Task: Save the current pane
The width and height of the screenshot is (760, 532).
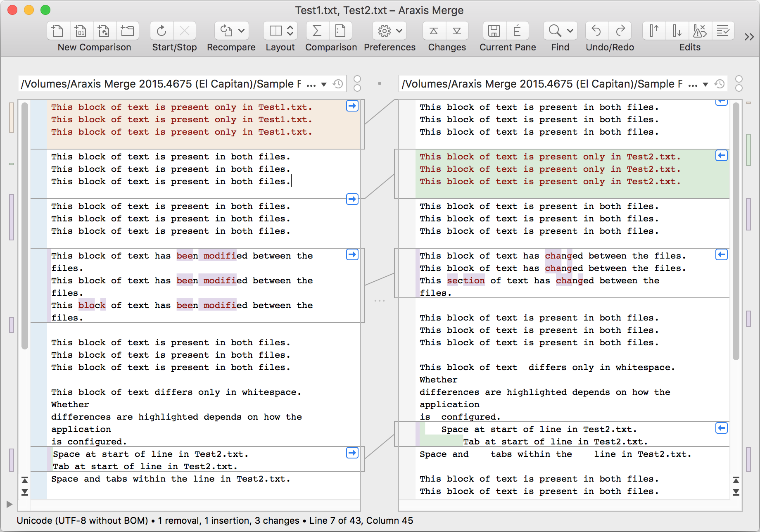Action: [494, 31]
